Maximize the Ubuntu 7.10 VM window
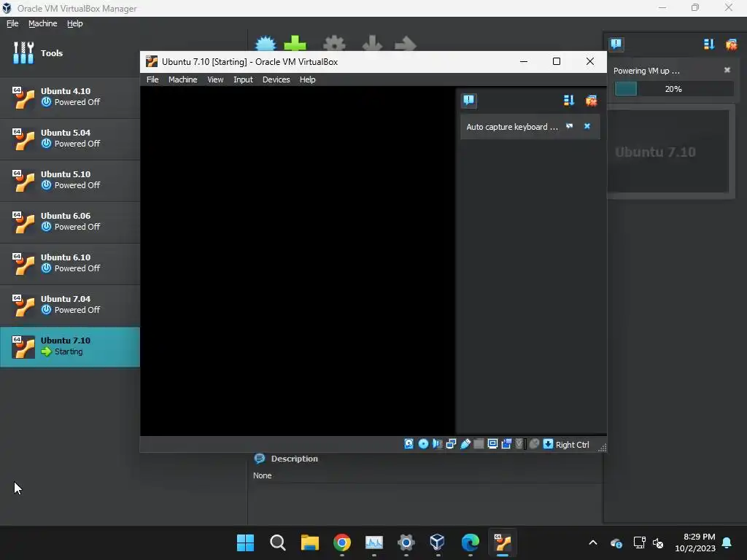747x560 pixels. [x=556, y=61]
